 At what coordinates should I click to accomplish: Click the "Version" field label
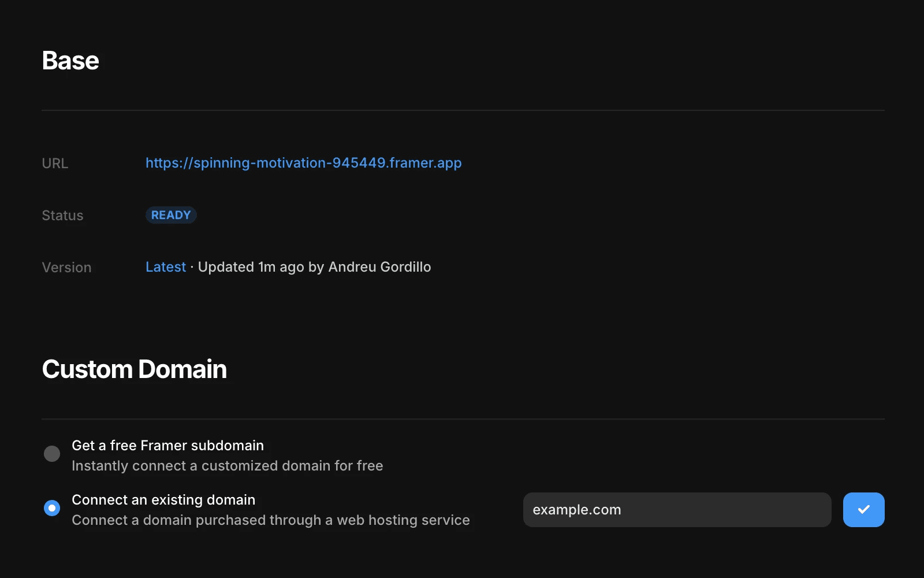[x=66, y=267]
